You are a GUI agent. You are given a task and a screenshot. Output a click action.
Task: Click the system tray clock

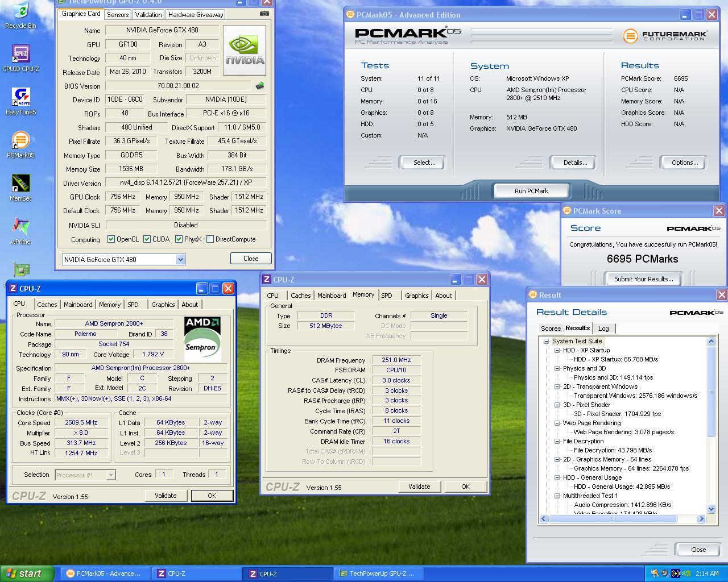click(707, 574)
